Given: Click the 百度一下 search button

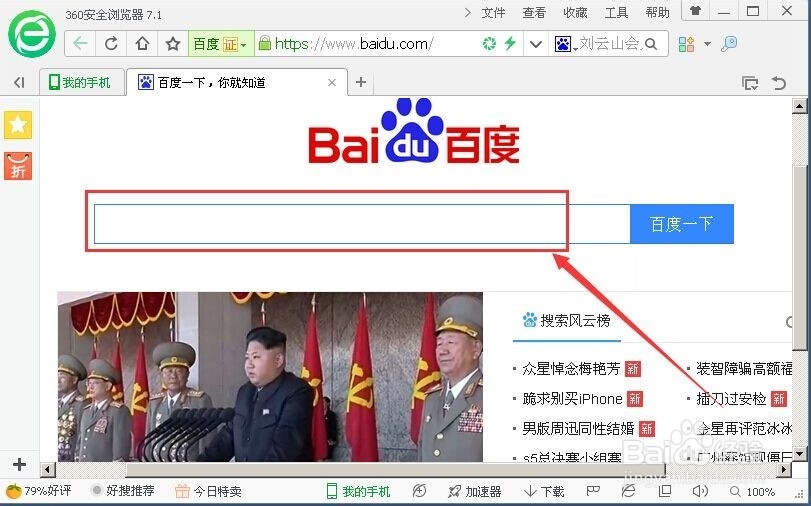Looking at the screenshot, I should click(682, 224).
